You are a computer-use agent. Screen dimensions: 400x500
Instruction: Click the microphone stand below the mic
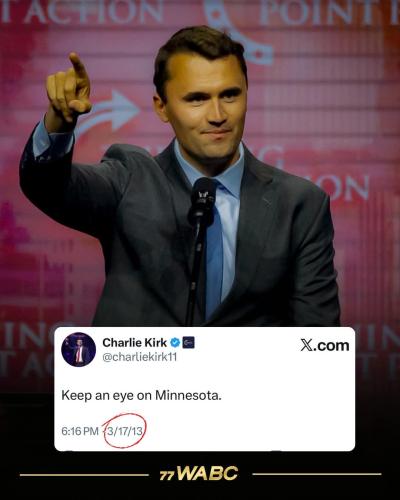195,273
